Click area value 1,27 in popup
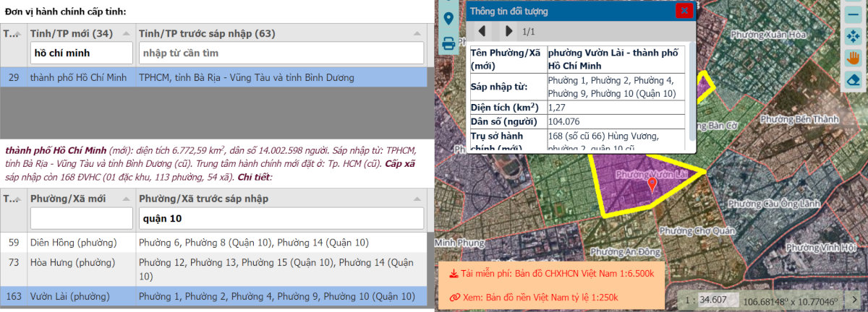 tap(556, 108)
